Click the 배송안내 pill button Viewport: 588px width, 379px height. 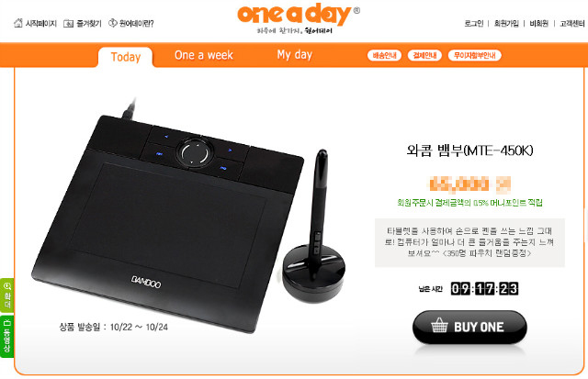pos(384,55)
